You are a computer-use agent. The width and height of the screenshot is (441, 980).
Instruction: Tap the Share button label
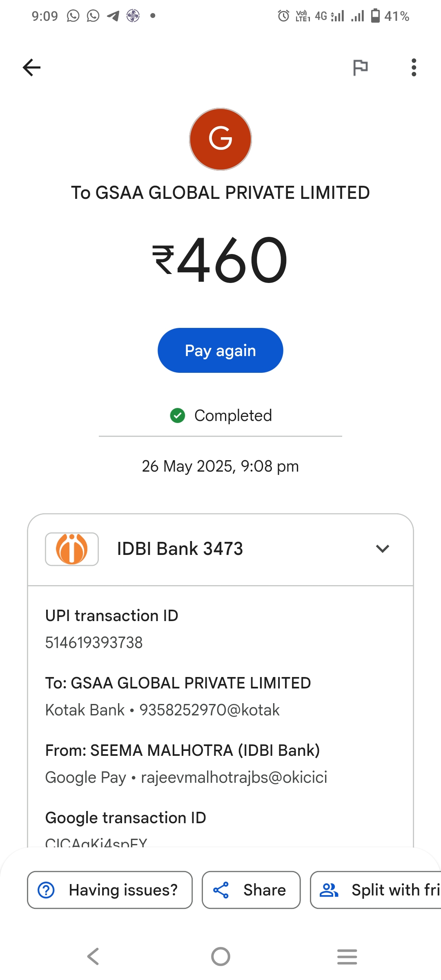click(265, 890)
